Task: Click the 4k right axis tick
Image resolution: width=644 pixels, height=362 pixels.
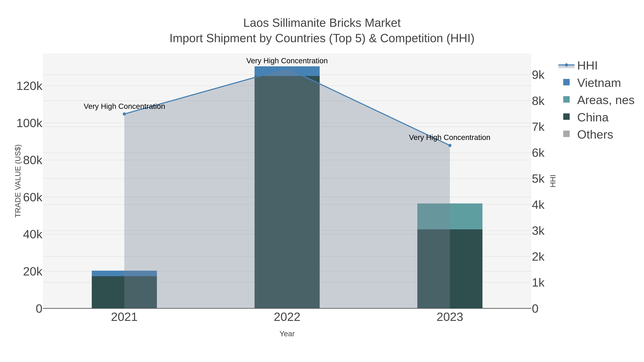Action: pos(538,205)
